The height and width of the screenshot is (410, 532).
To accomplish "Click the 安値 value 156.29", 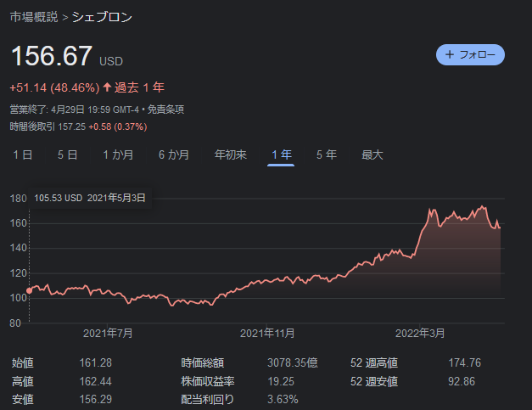I will (x=95, y=400).
